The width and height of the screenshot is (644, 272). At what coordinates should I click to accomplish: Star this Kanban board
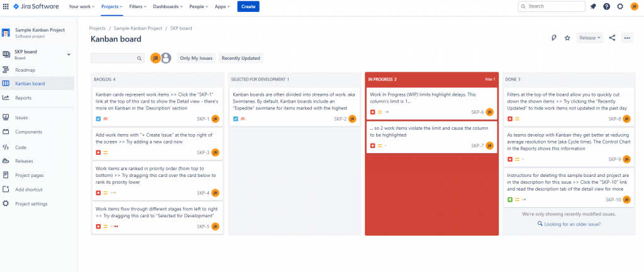tap(567, 38)
